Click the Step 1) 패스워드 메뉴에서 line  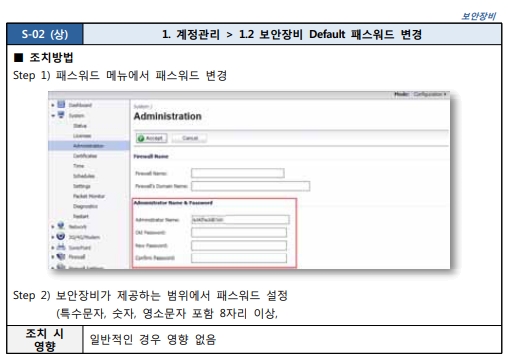pos(120,75)
